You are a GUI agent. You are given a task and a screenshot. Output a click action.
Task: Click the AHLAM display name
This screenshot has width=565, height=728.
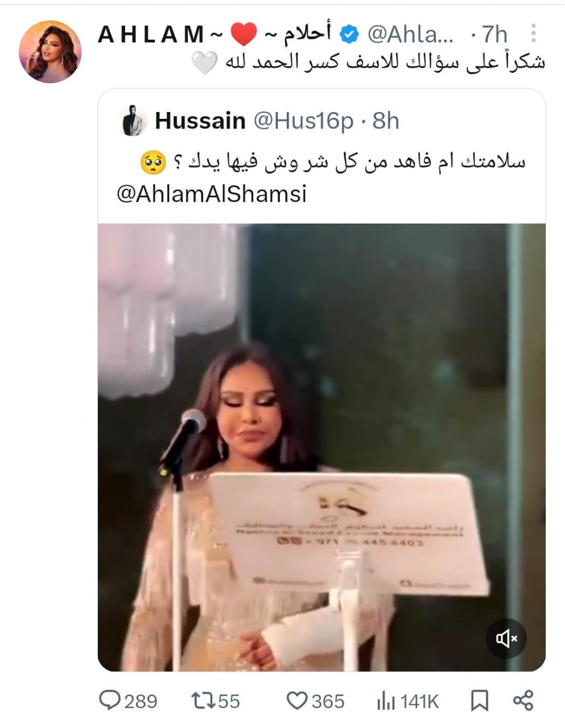pyautogui.click(x=151, y=35)
